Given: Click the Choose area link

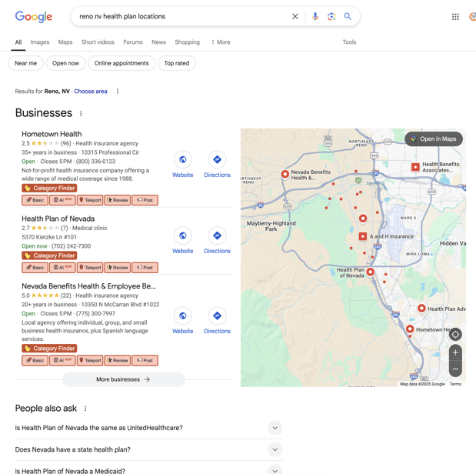Looking at the screenshot, I should point(91,92).
